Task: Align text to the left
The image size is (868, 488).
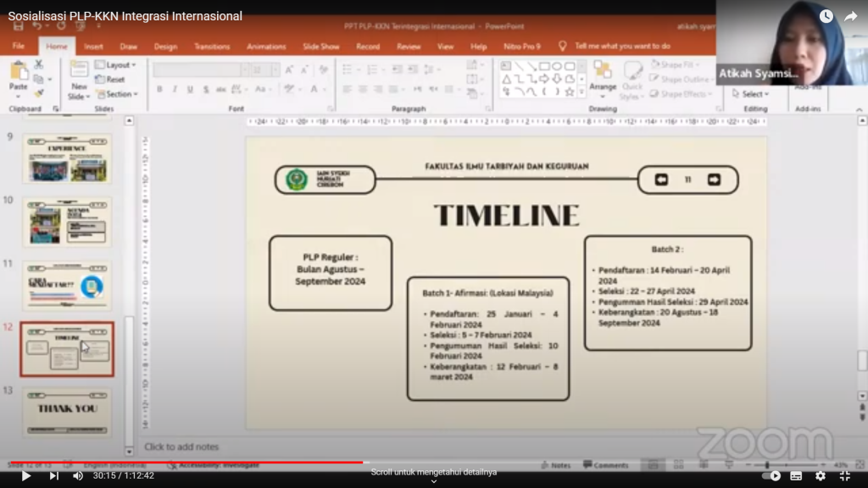Action: pos(347,89)
